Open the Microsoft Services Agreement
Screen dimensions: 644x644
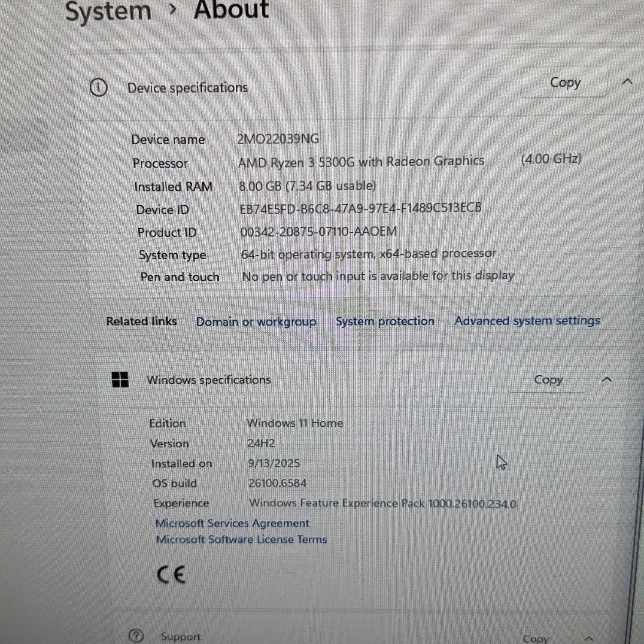pyautogui.click(x=232, y=523)
